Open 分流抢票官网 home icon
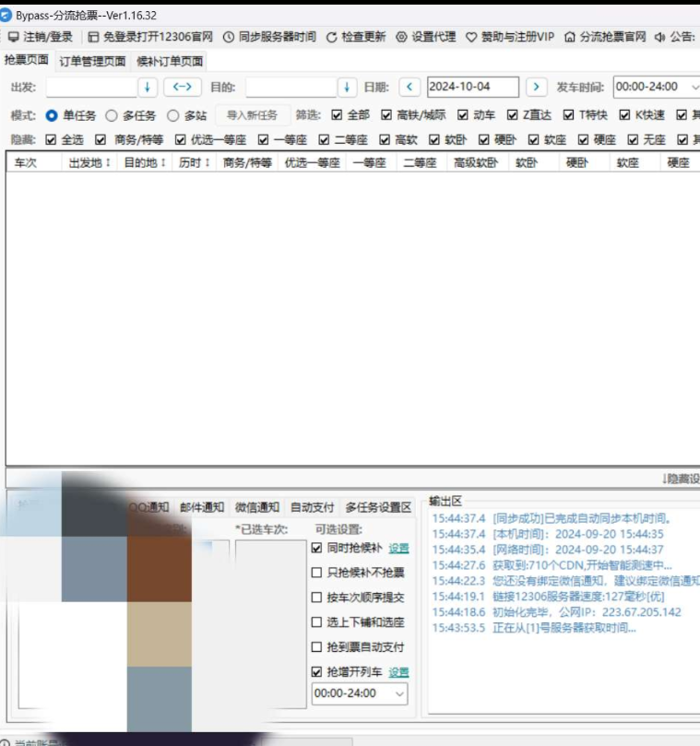 [x=570, y=37]
